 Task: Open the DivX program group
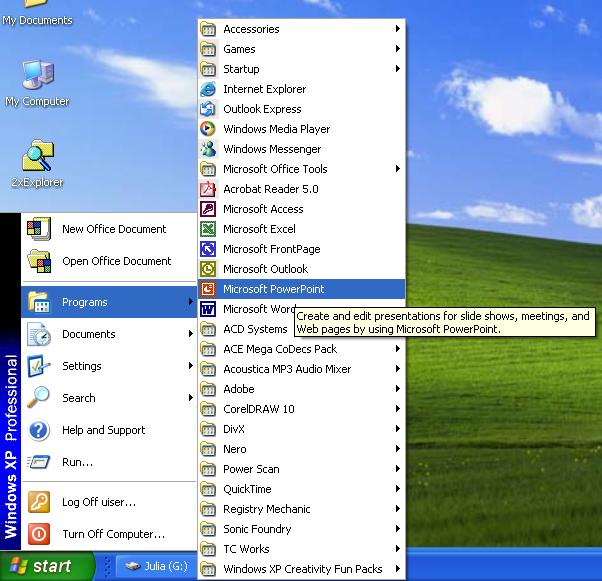(x=301, y=429)
